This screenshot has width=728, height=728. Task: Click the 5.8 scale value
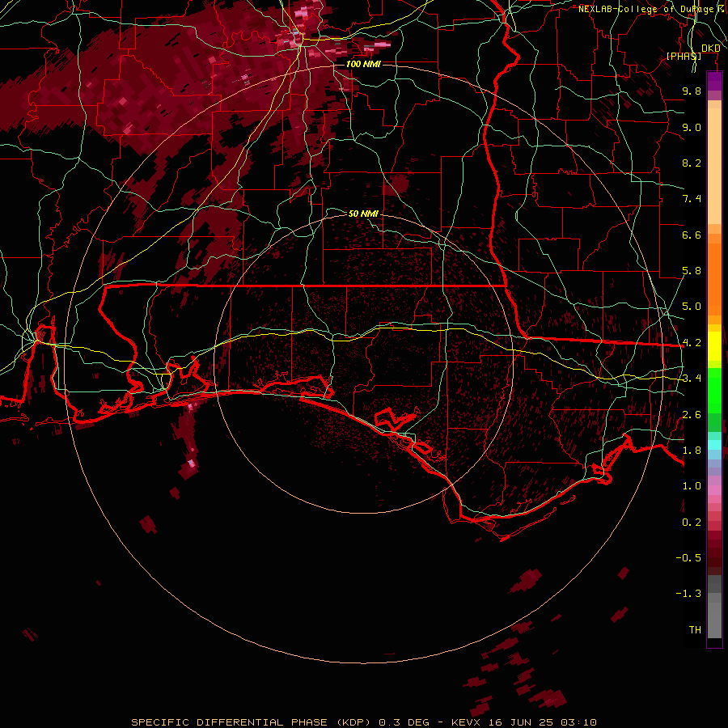pyautogui.click(x=692, y=271)
